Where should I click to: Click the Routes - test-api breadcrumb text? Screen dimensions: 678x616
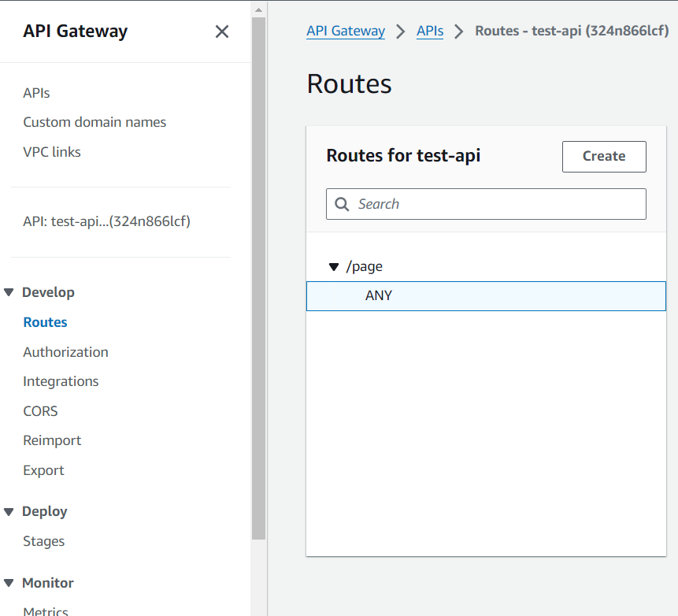(572, 32)
